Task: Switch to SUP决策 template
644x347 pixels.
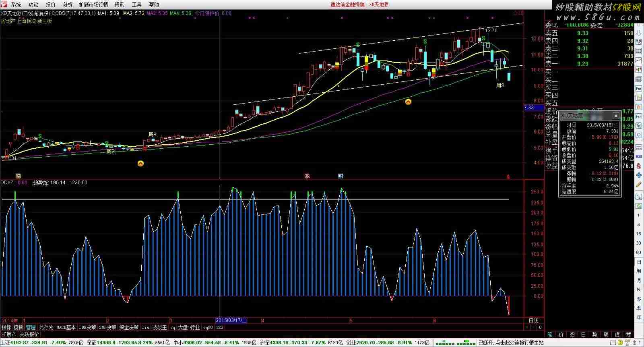Action: tap(107, 327)
